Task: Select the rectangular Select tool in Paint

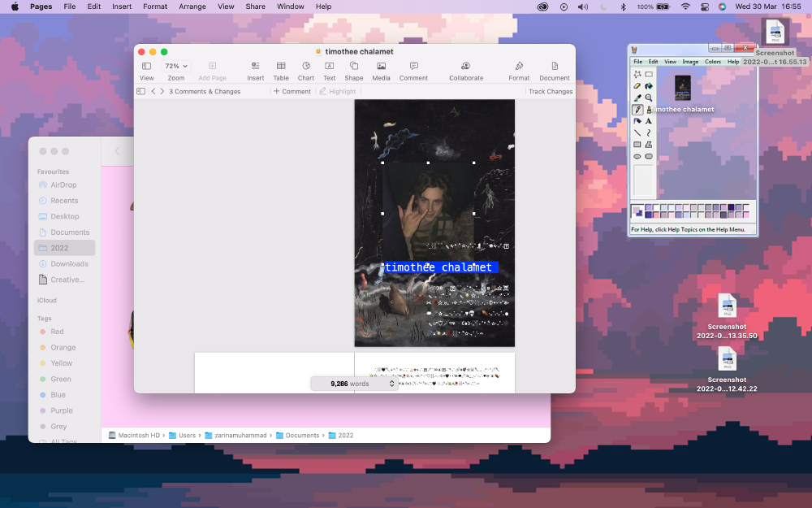Action: pos(648,74)
